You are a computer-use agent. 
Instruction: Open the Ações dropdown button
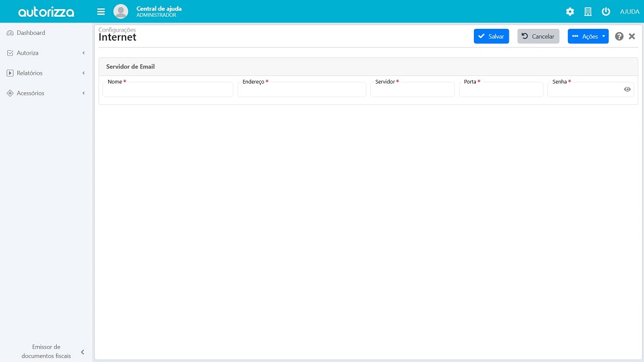pos(588,37)
